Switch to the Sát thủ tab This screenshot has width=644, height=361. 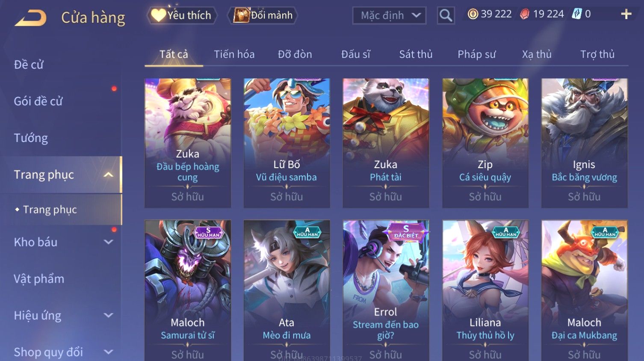coord(416,54)
